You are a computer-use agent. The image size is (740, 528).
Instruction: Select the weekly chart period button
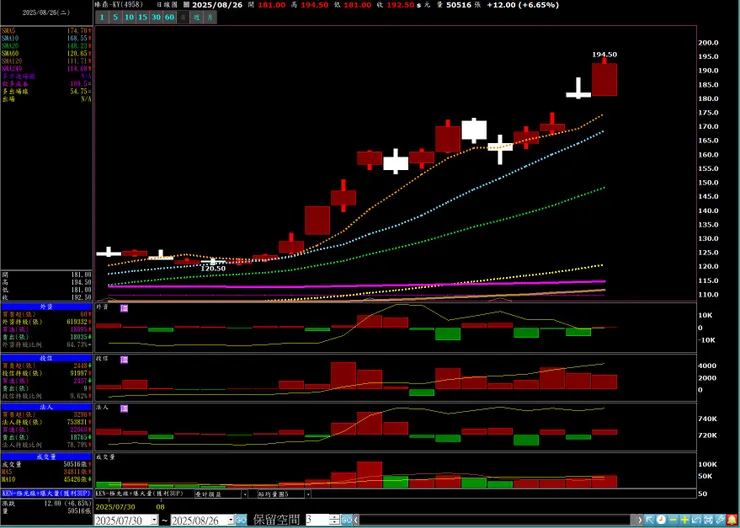196,18
